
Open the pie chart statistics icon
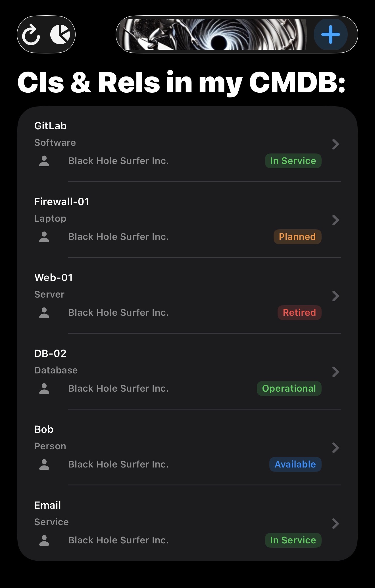60,35
